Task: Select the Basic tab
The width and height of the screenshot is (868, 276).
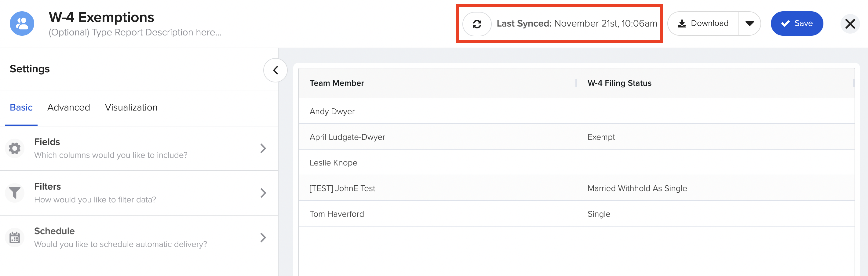Action: coord(21,107)
